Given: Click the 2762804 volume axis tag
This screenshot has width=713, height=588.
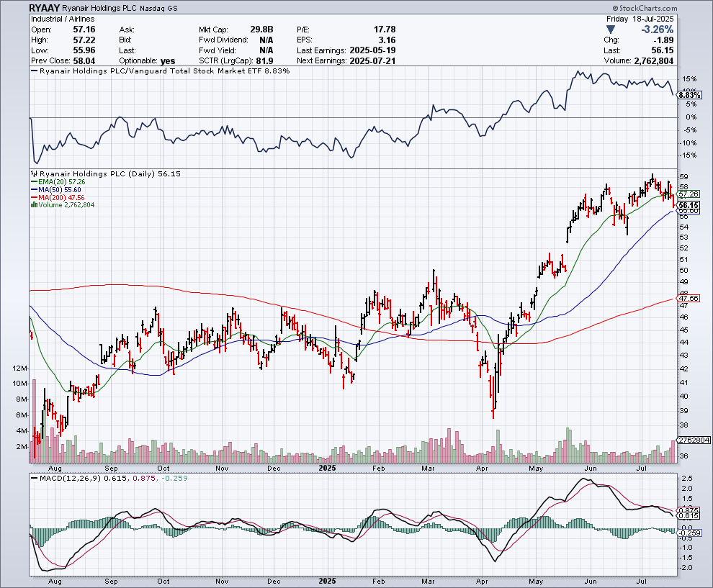Looking at the screenshot, I should pos(694,440).
